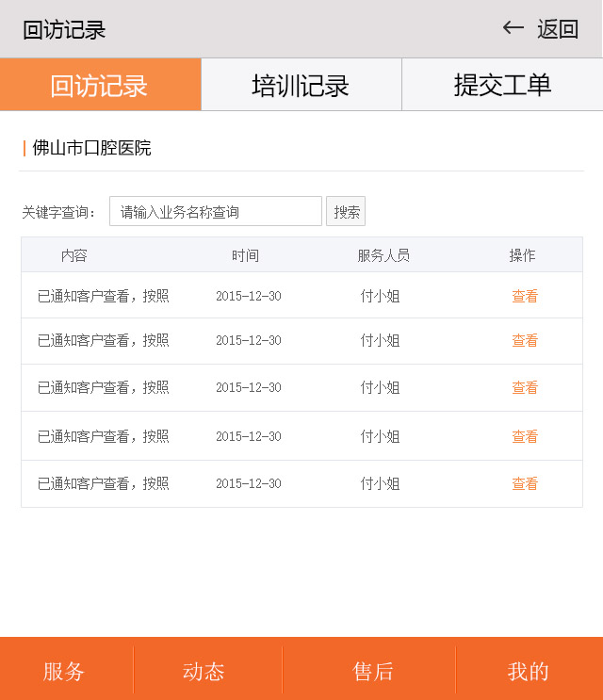Click the 服务人员 column header
603x700 pixels.
click(383, 255)
